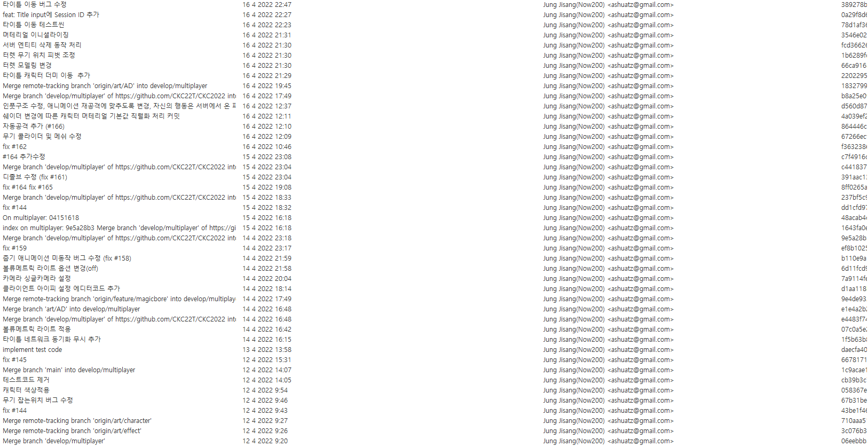Select the 'fix #145' commit row

coord(434,360)
